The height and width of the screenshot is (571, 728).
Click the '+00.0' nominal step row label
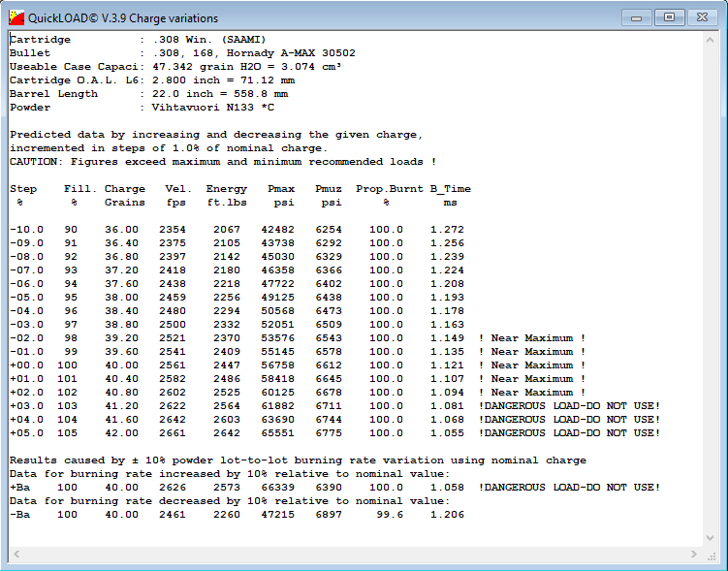pyautogui.click(x=26, y=365)
